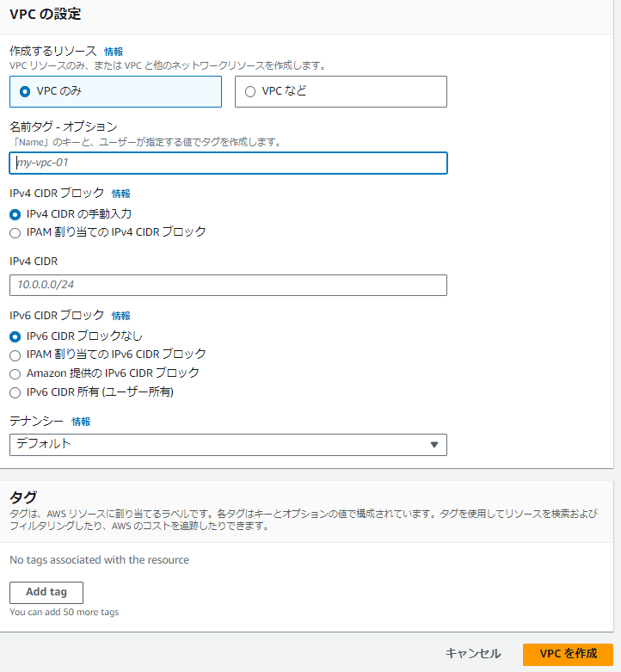Image resolution: width=621 pixels, height=672 pixels.
Task: Click the orange "VPC を作成" button
Action: click(x=568, y=655)
